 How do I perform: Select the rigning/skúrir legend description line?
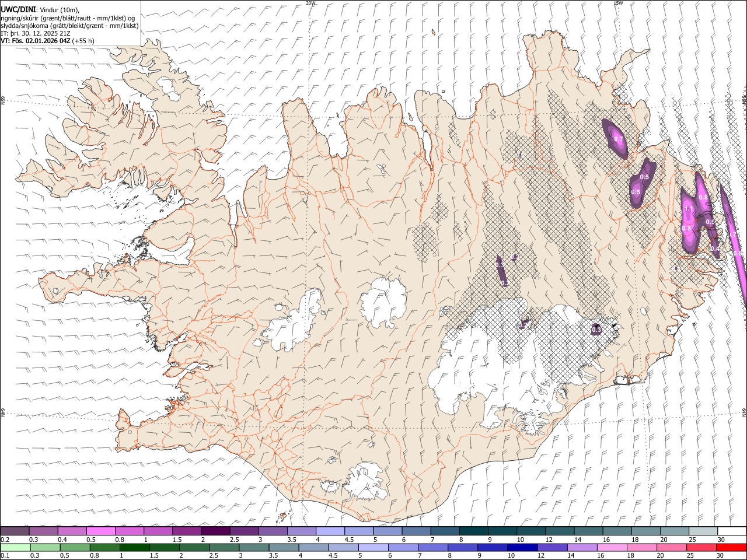[68, 17]
